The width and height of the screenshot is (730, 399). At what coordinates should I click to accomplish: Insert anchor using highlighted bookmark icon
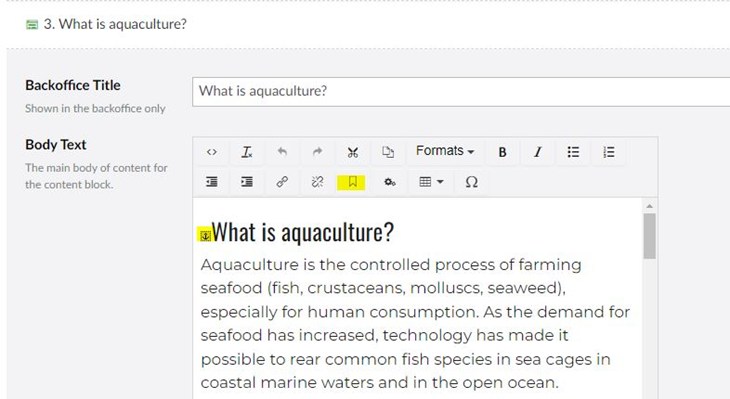pos(352,182)
